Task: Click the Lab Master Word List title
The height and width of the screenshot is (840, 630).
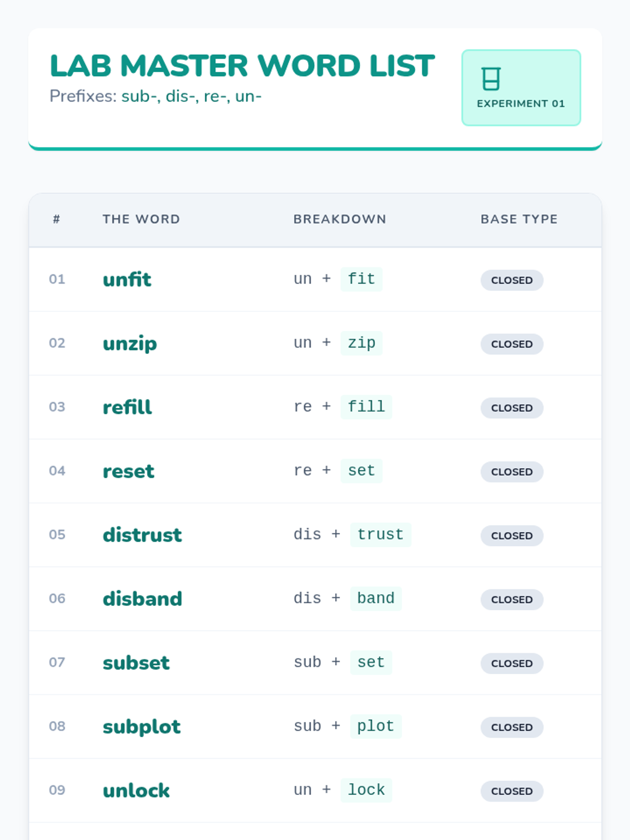Action: coord(242,66)
